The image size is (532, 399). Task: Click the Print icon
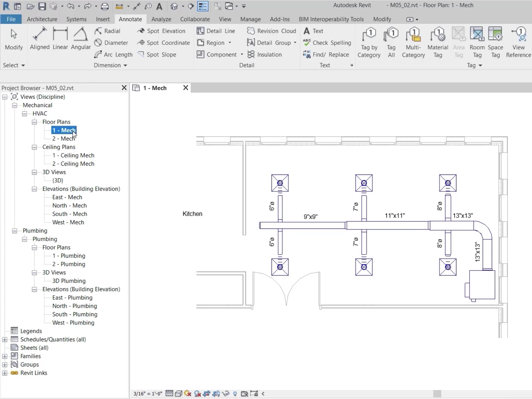[x=105, y=6]
